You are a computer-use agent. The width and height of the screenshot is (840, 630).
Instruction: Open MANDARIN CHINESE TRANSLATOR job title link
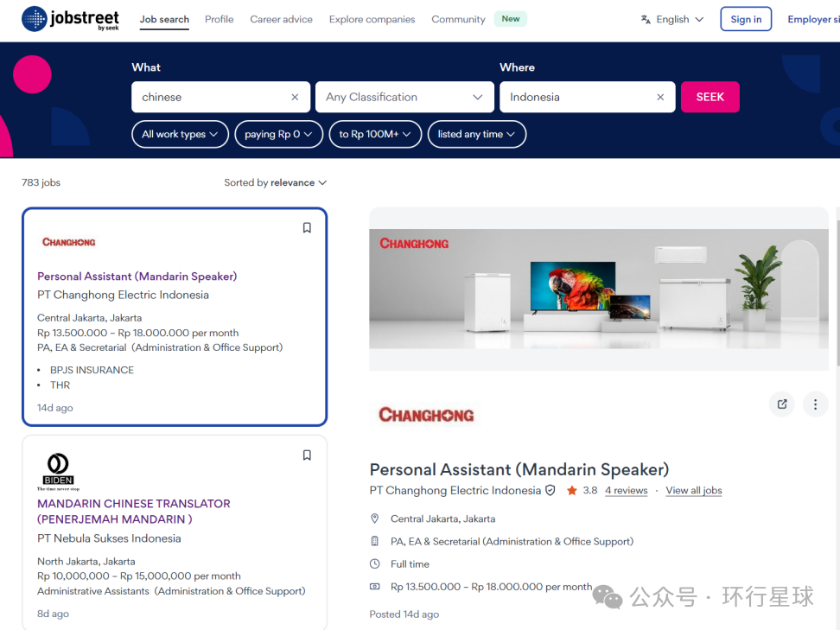pos(133,511)
